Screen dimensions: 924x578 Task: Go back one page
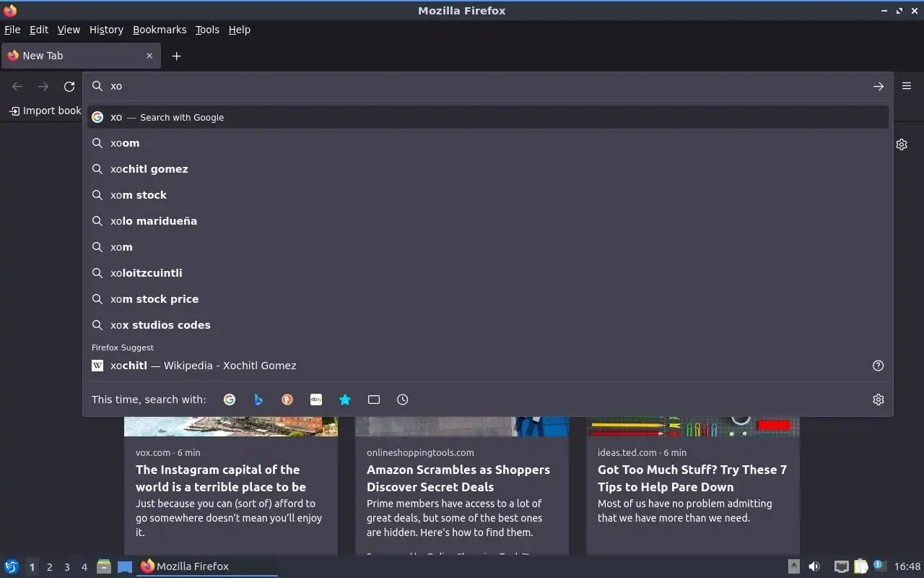[x=17, y=86]
